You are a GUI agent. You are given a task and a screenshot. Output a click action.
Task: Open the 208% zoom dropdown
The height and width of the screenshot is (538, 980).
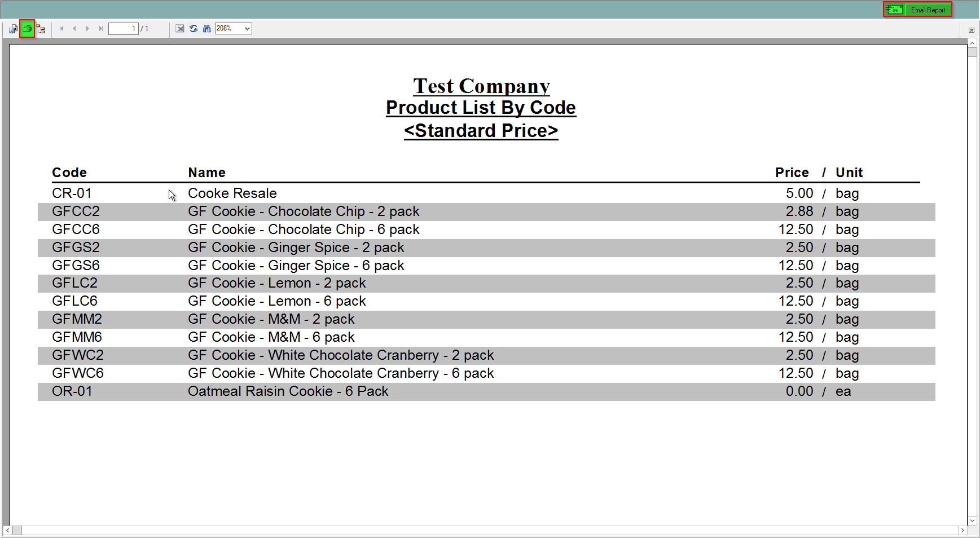247,29
